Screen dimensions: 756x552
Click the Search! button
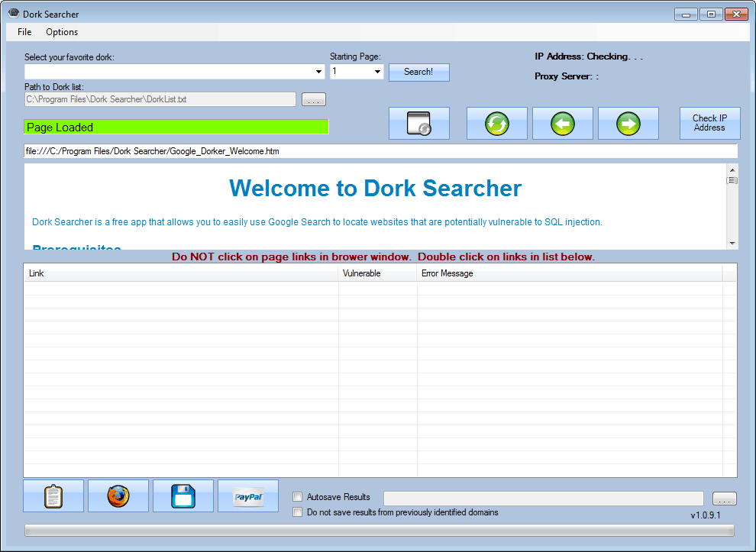(x=418, y=72)
